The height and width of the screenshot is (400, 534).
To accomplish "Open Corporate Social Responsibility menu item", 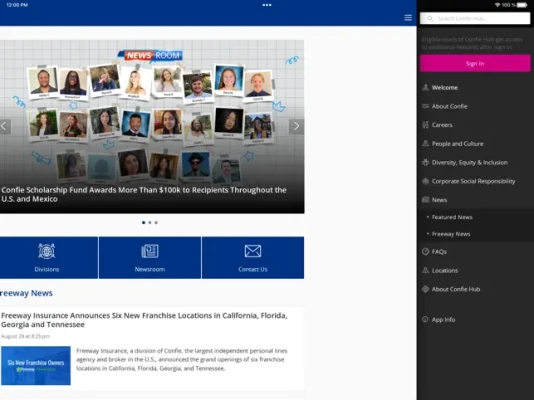I will click(475, 181).
